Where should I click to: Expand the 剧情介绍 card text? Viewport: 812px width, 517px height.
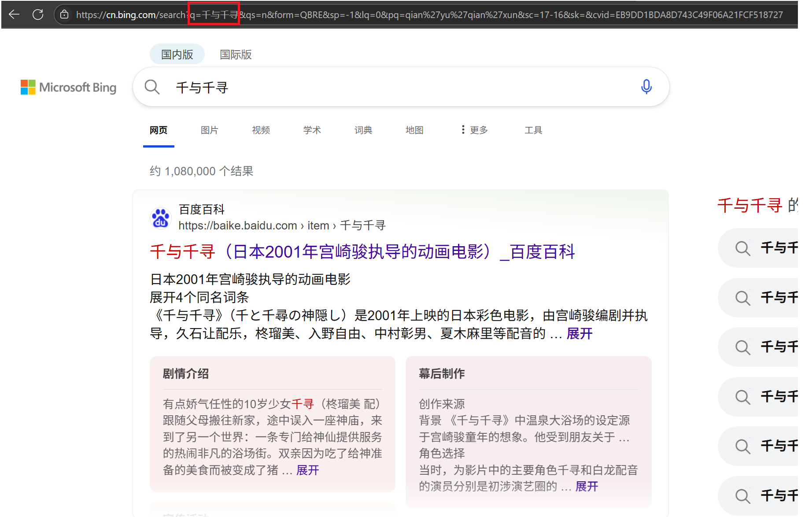click(307, 470)
